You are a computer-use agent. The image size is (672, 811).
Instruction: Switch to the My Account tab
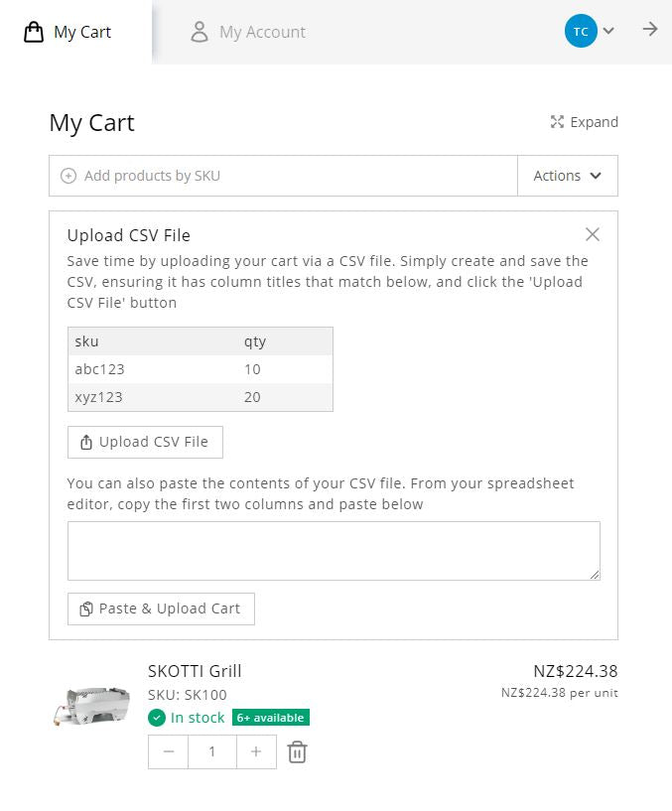pyautogui.click(x=248, y=32)
